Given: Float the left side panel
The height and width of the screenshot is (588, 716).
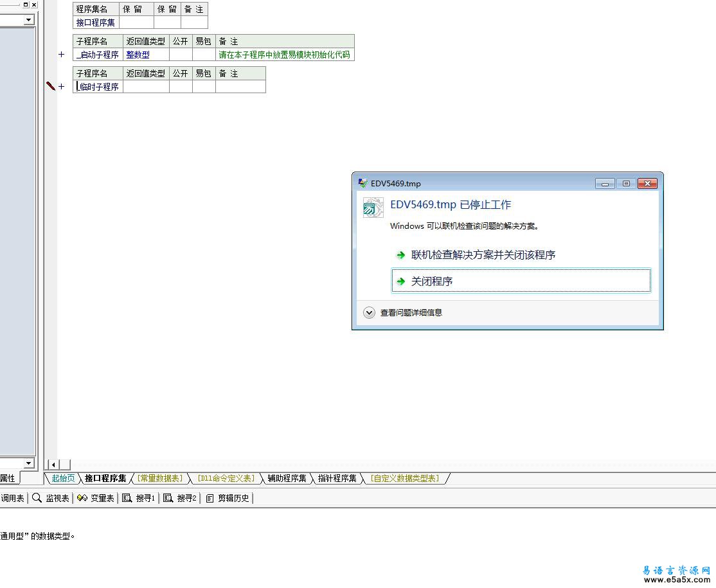Looking at the screenshot, I should (26, 4).
